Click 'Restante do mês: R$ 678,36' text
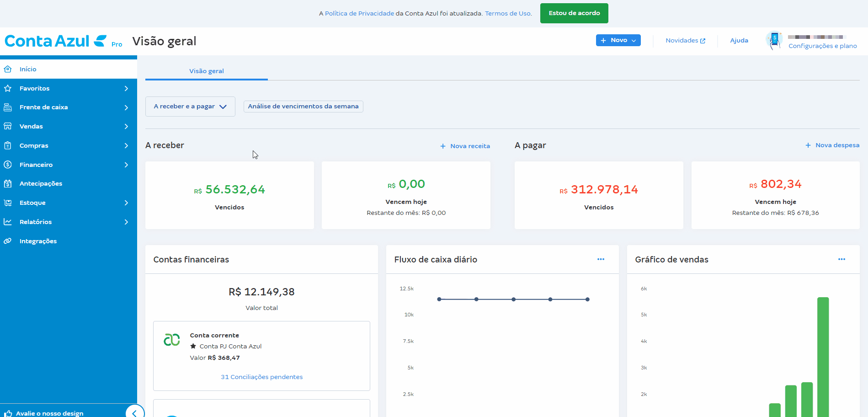 pos(775,213)
